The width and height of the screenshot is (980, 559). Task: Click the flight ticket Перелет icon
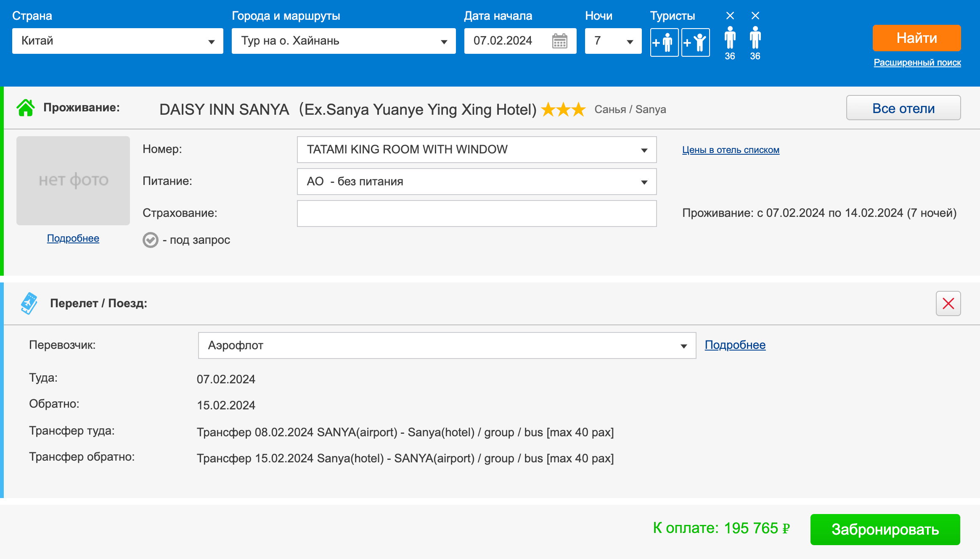pos(29,303)
